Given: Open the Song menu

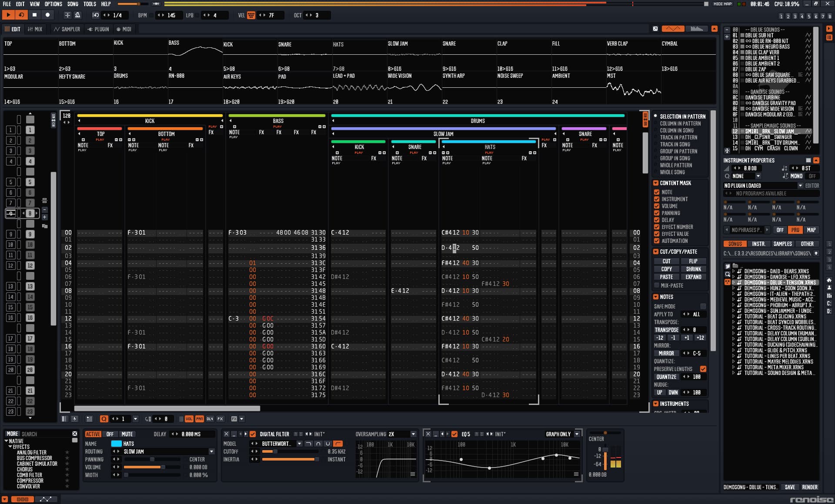Looking at the screenshot, I should tap(73, 4).
